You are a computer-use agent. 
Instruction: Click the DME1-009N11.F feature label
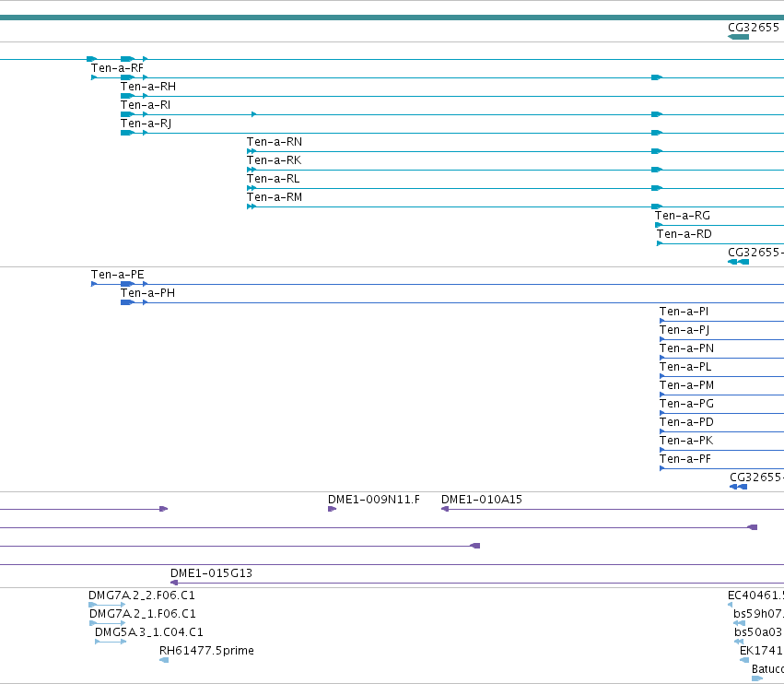[374, 500]
